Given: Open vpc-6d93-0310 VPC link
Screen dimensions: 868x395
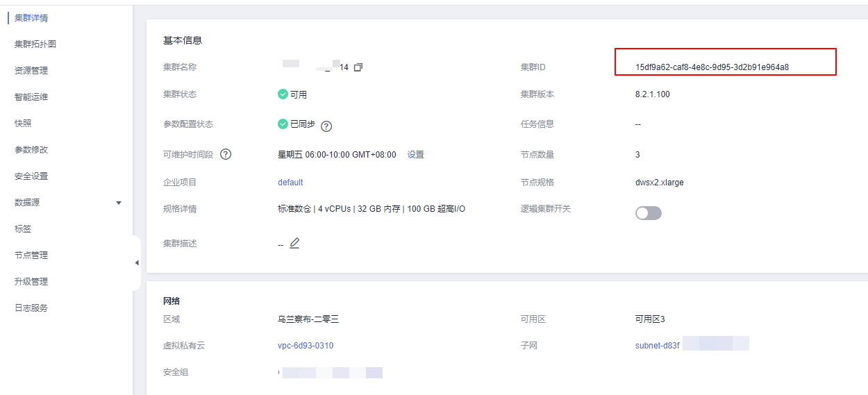Looking at the screenshot, I should pos(306,346).
